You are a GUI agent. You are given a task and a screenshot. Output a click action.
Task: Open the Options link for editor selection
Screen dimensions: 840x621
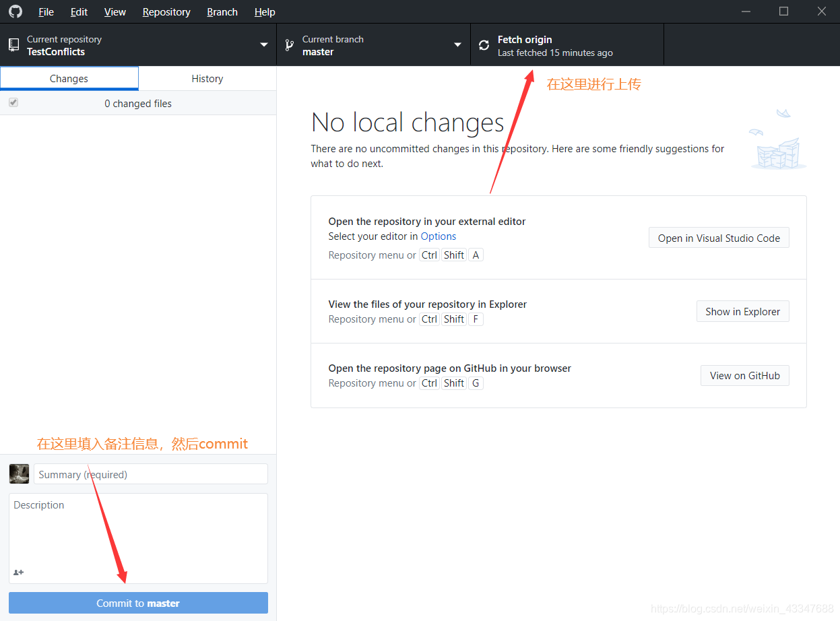click(x=439, y=236)
